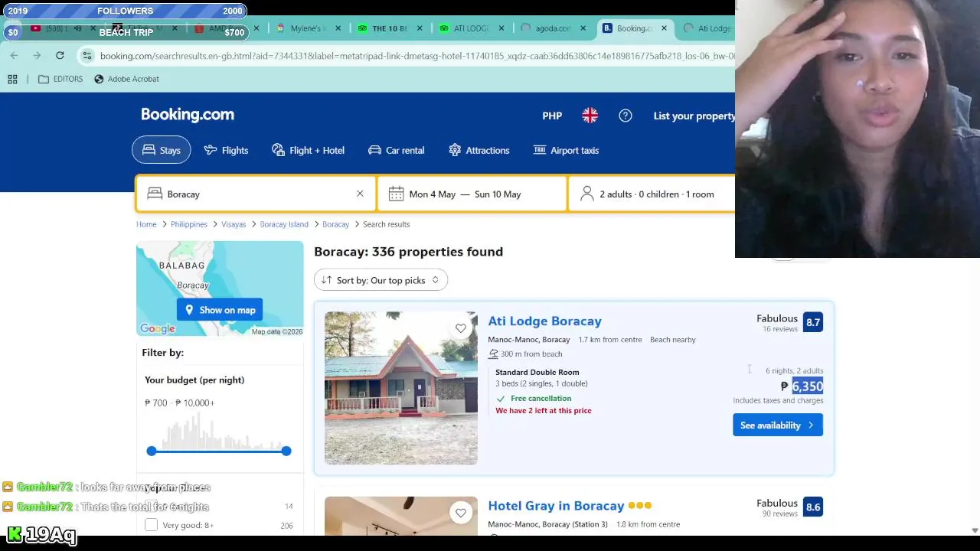Save Hotel Gray in Boracay to wishlist
The width and height of the screenshot is (980, 551).
(x=461, y=514)
